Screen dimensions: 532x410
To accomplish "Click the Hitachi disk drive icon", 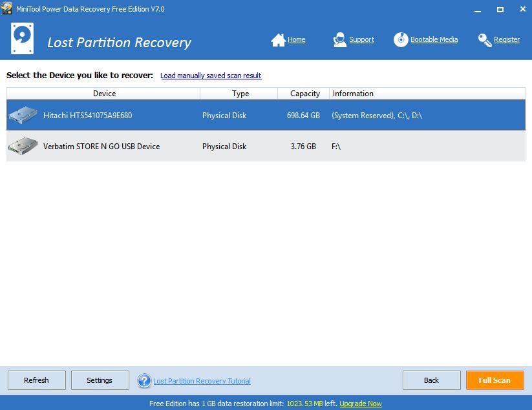I will tap(23, 115).
